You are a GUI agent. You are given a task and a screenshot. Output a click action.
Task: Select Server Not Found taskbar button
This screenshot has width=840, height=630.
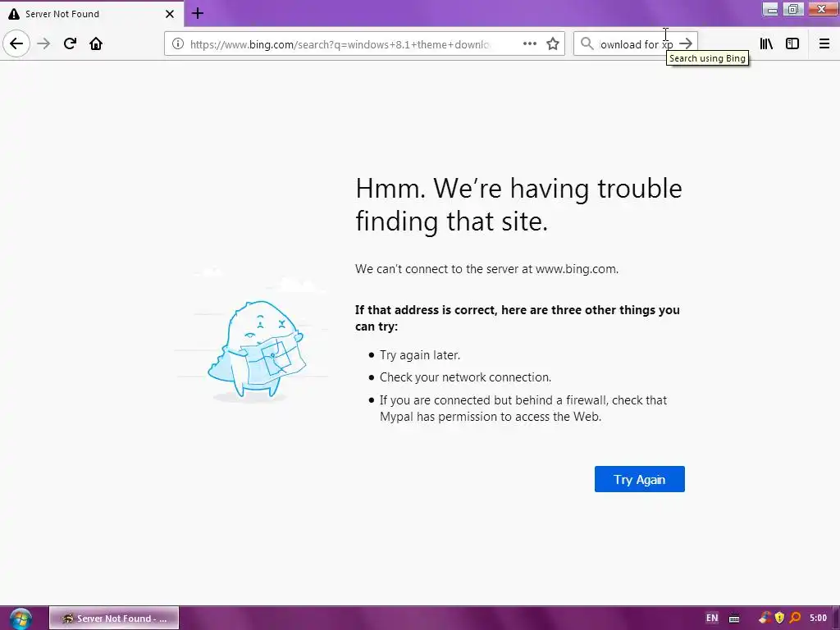(113, 619)
